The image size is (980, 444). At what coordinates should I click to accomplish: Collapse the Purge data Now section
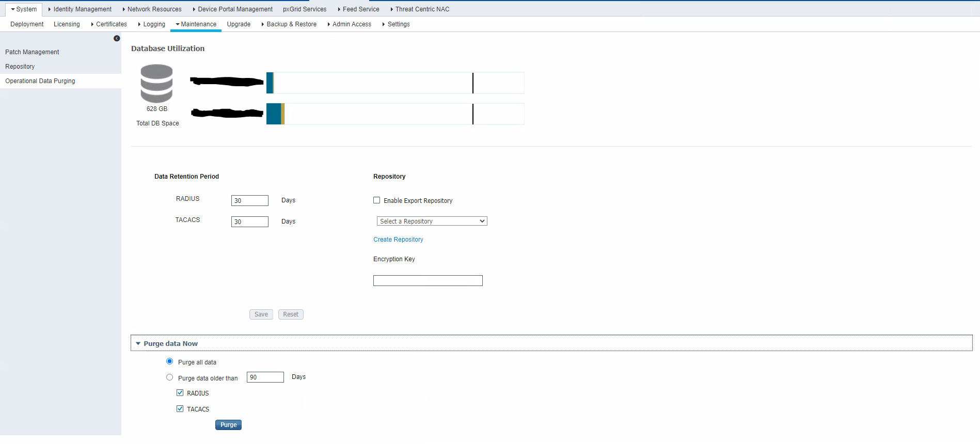(x=138, y=344)
